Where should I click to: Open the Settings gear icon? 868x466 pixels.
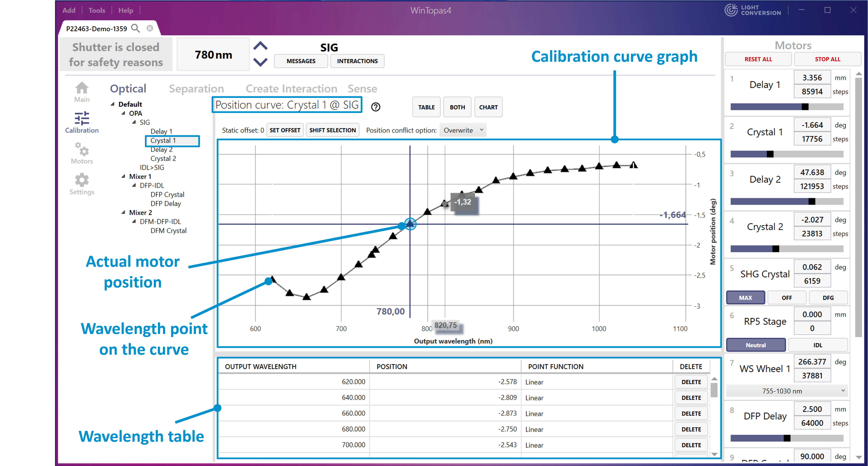pyautogui.click(x=82, y=180)
